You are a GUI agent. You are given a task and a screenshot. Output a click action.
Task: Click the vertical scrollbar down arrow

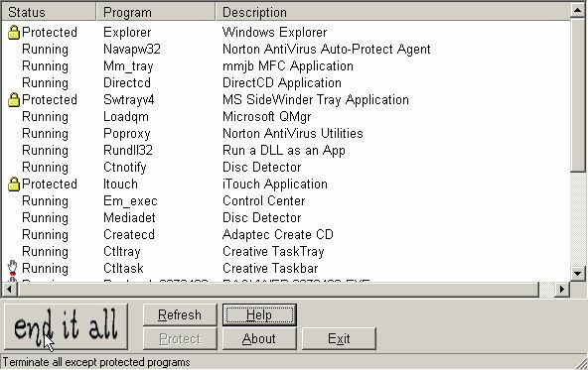pos(577,274)
